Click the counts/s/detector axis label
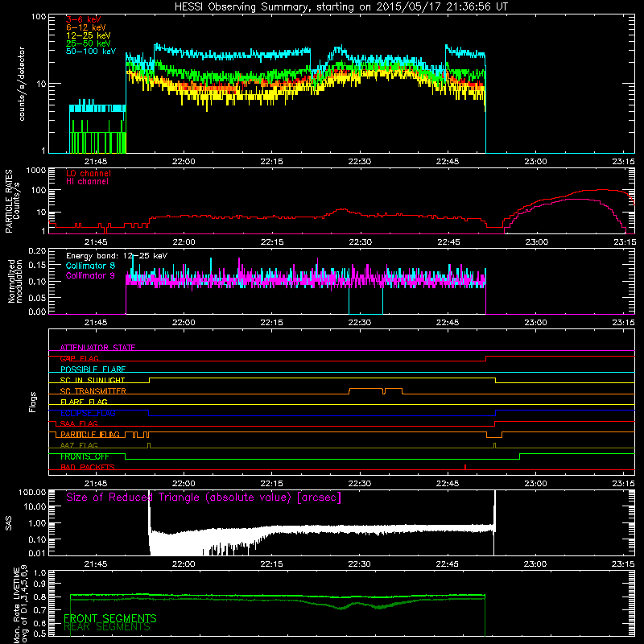 pos(22,84)
